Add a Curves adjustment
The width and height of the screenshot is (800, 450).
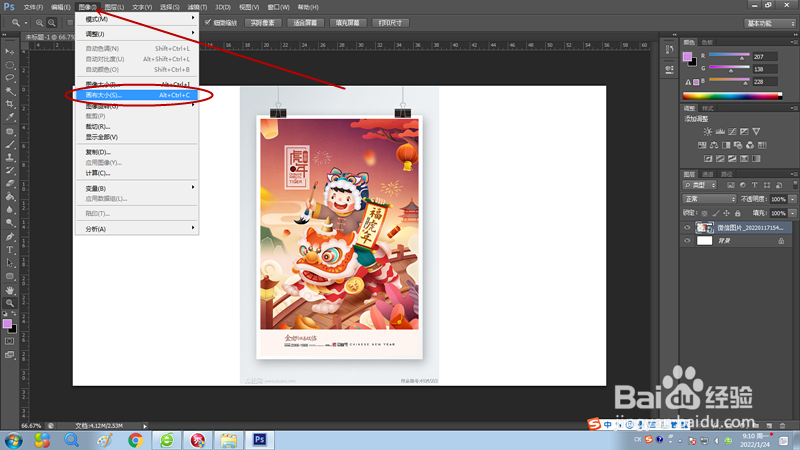(732, 132)
